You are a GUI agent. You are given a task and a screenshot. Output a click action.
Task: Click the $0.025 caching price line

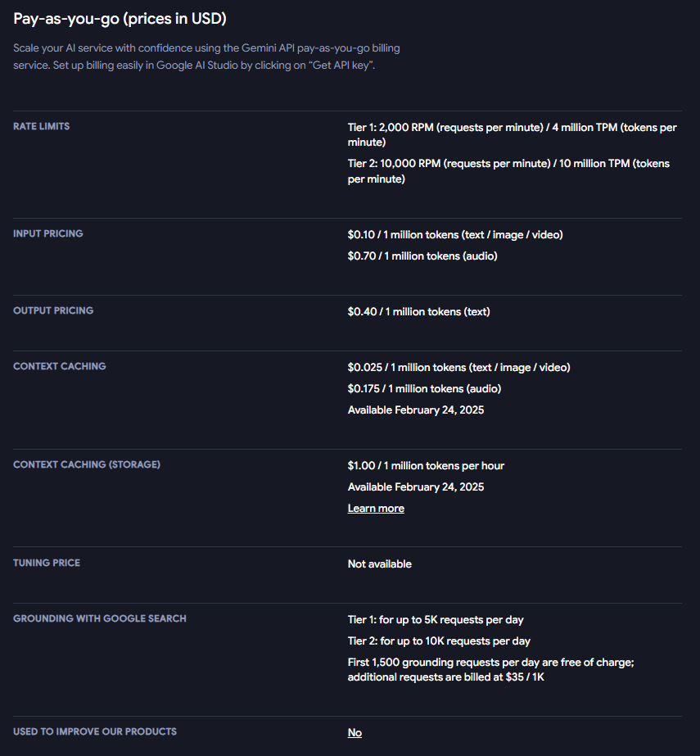[459, 368]
